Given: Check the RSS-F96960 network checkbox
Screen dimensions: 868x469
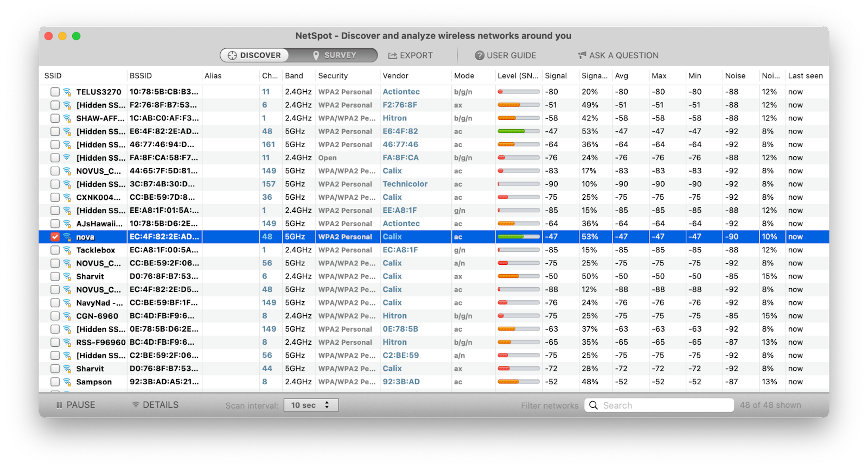Looking at the screenshot, I should pyautogui.click(x=55, y=343).
